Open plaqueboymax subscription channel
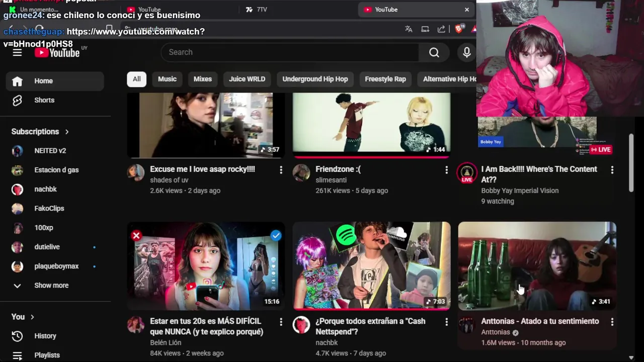The width and height of the screenshot is (644, 362). (55, 266)
